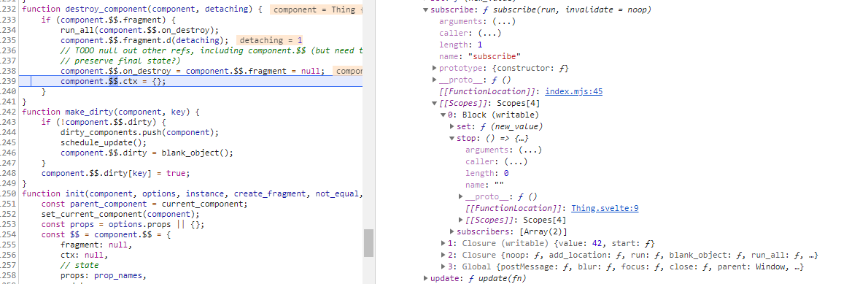Evaluate caller (...) under stop
This screenshot has height=284, width=868.
click(516, 161)
